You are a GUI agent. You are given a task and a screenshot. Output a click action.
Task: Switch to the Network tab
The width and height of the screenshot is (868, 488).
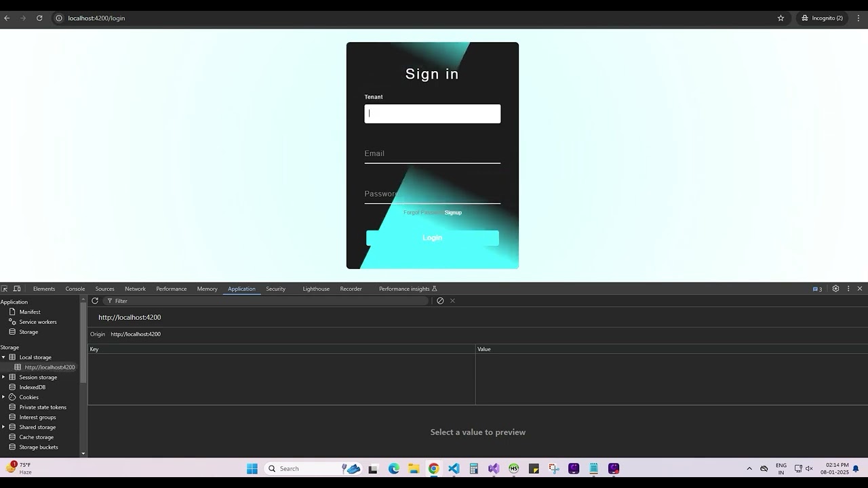tap(135, 289)
